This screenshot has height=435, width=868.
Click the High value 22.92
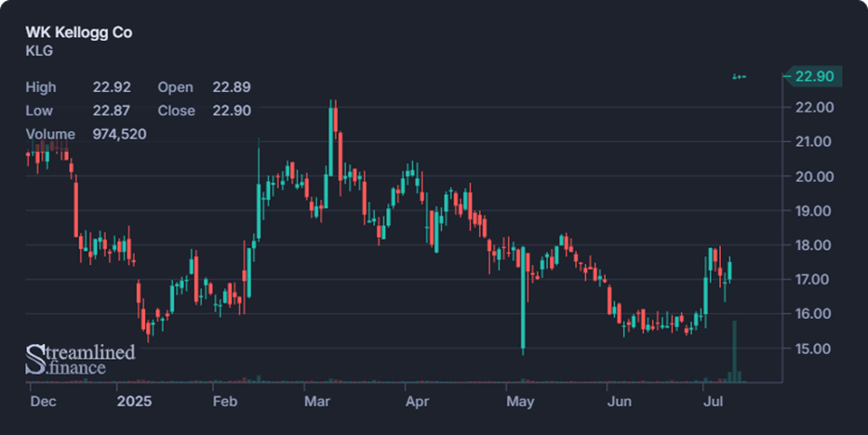tap(112, 87)
